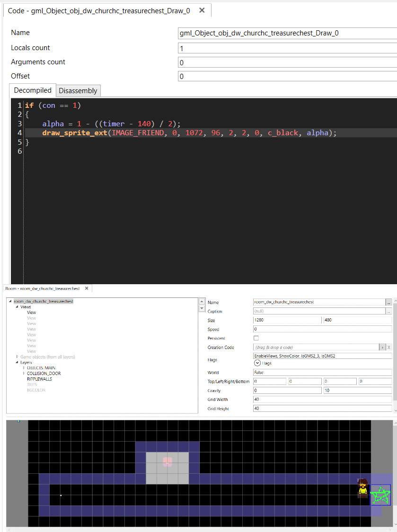Activate the Room room_dw_churchc_treasurechest tab
This screenshot has width=397, height=532.
[x=43, y=288]
